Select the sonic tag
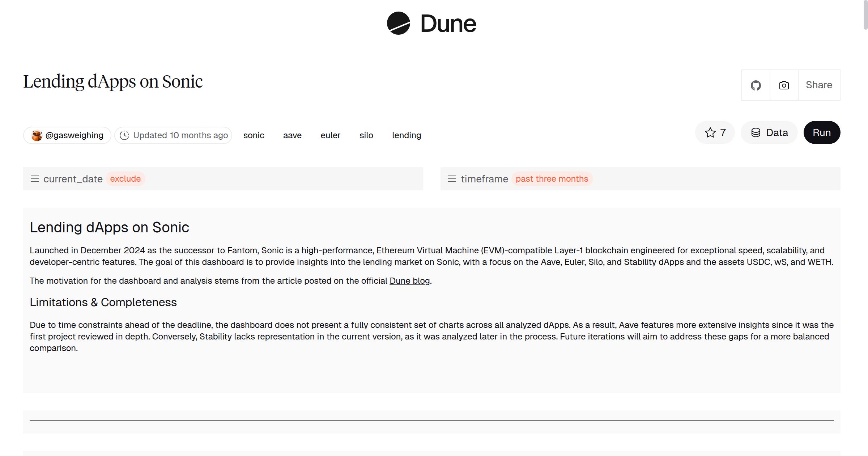 (254, 135)
